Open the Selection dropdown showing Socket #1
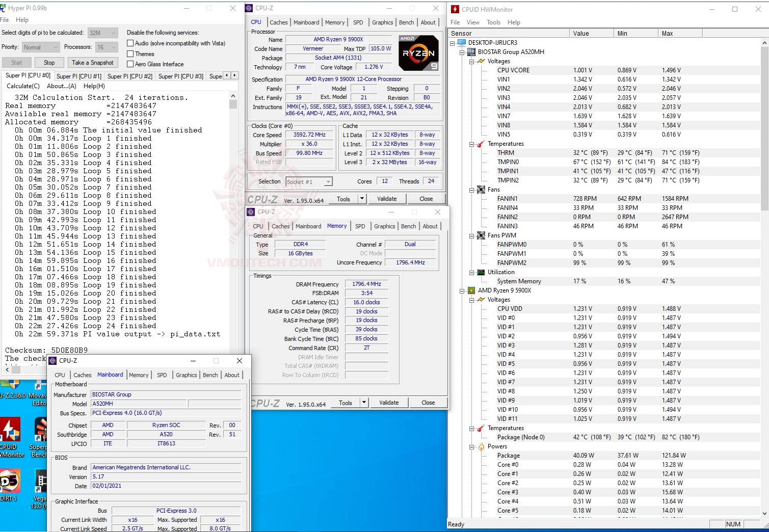This screenshot has height=532, width=769. (x=309, y=181)
